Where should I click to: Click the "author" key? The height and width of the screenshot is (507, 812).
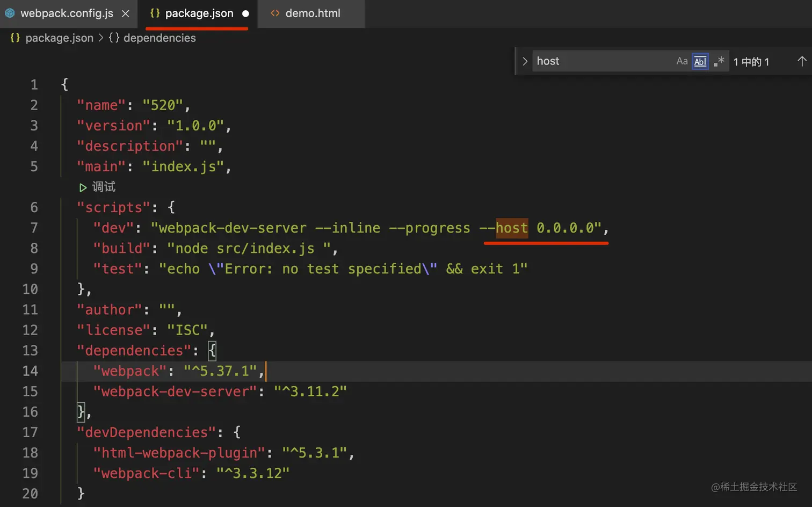click(109, 309)
